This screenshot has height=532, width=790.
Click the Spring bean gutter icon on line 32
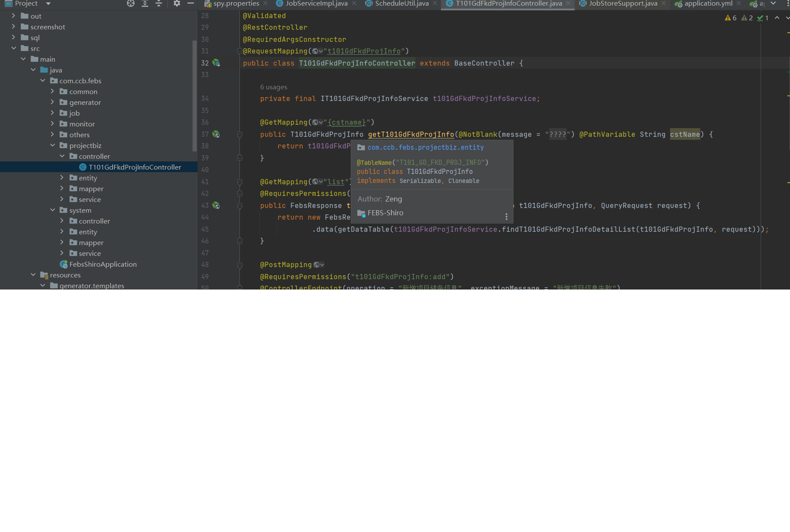[216, 63]
